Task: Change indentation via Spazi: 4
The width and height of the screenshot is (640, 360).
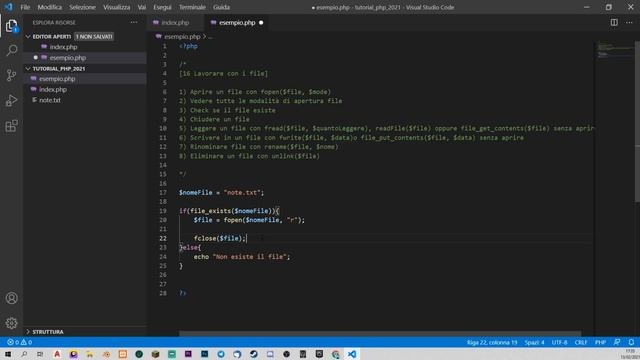Action: click(534, 342)
